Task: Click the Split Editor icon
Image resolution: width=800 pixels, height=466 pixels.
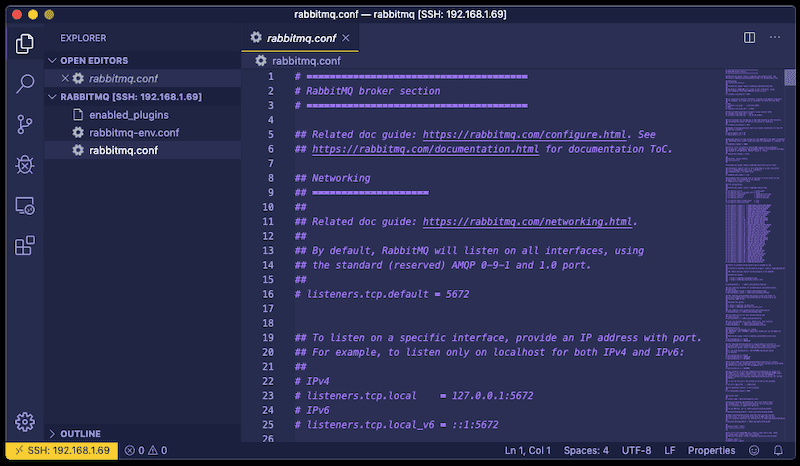Action: tap(749, 37)
